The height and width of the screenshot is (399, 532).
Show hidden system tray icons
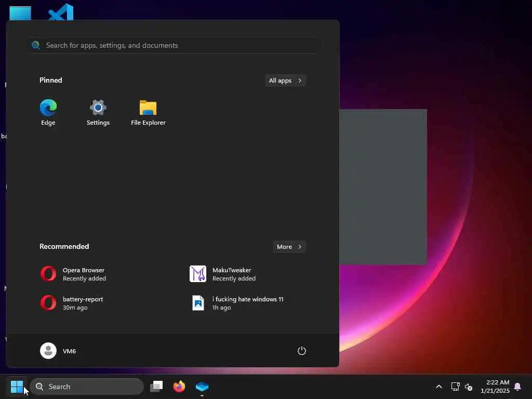click(x=438, y=387)
